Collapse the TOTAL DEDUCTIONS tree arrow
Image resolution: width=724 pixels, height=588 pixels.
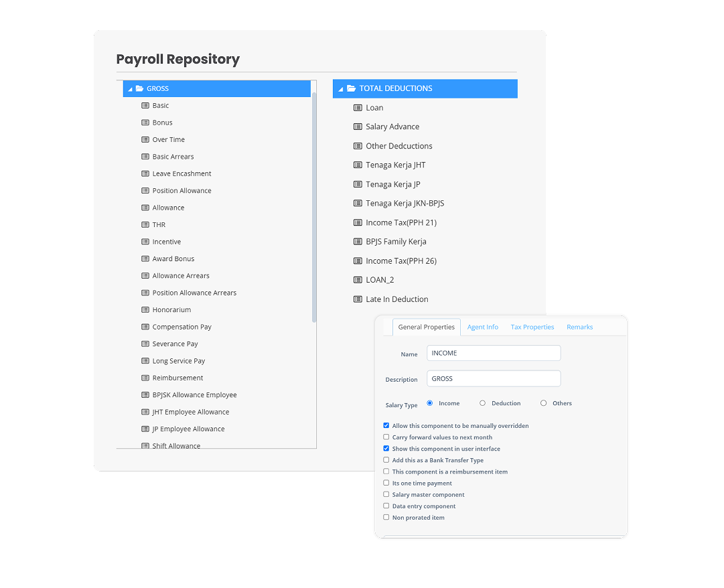(x=341, y=89)
